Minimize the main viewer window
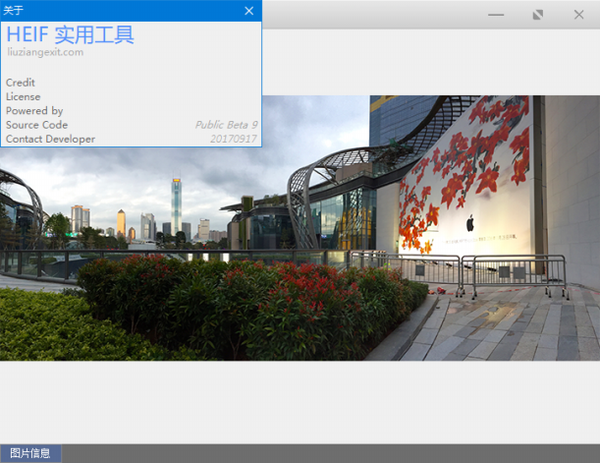Screen dimensions: 600x463 [496, 15]
